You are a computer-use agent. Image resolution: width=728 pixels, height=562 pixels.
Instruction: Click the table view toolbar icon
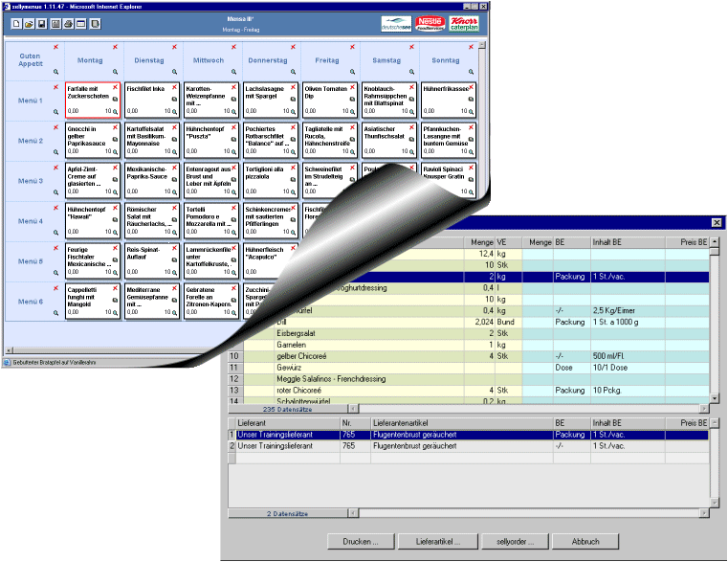[x=80, y=24]
